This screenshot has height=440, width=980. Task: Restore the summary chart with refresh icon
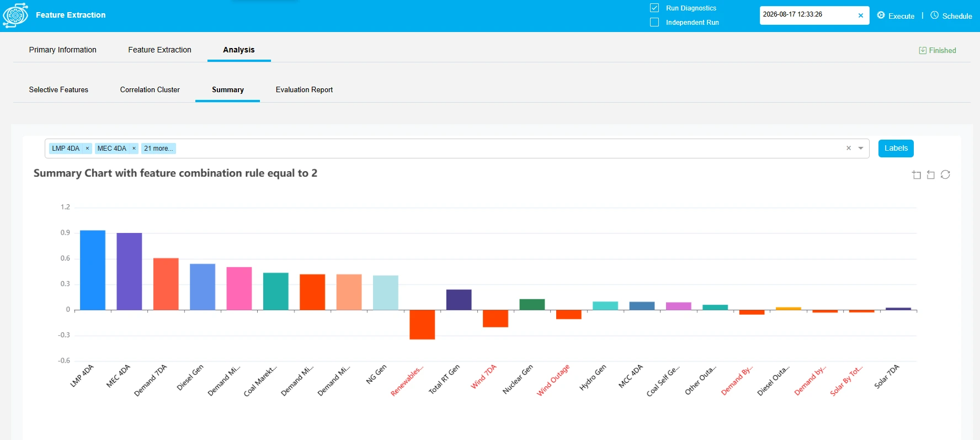945,174
